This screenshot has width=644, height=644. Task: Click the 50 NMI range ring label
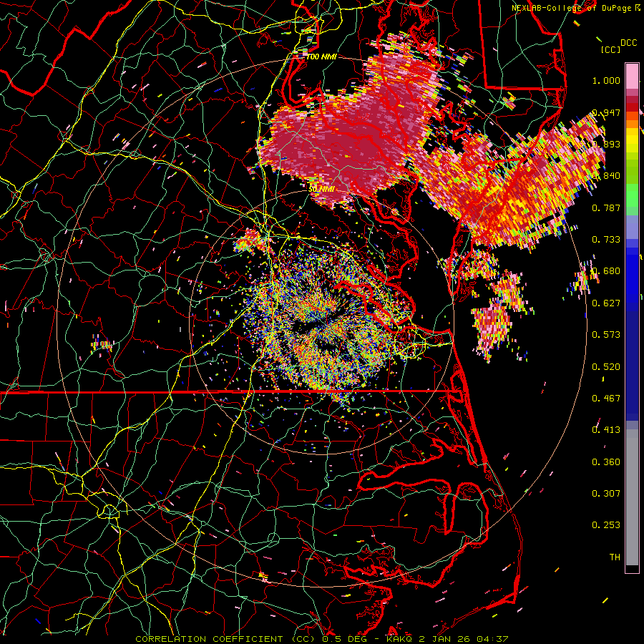pyautogui.click(x=321, y=189)
